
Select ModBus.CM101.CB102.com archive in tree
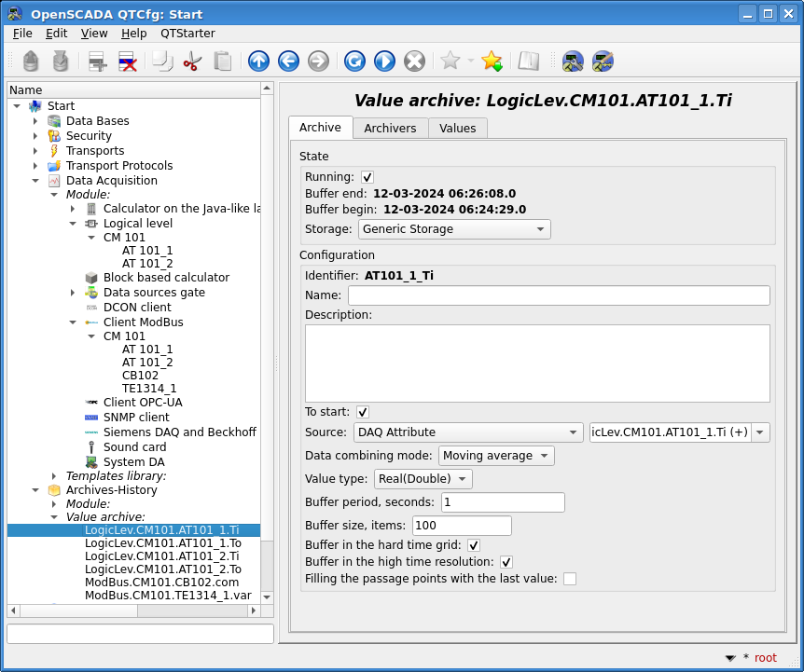tap(162, 583)
